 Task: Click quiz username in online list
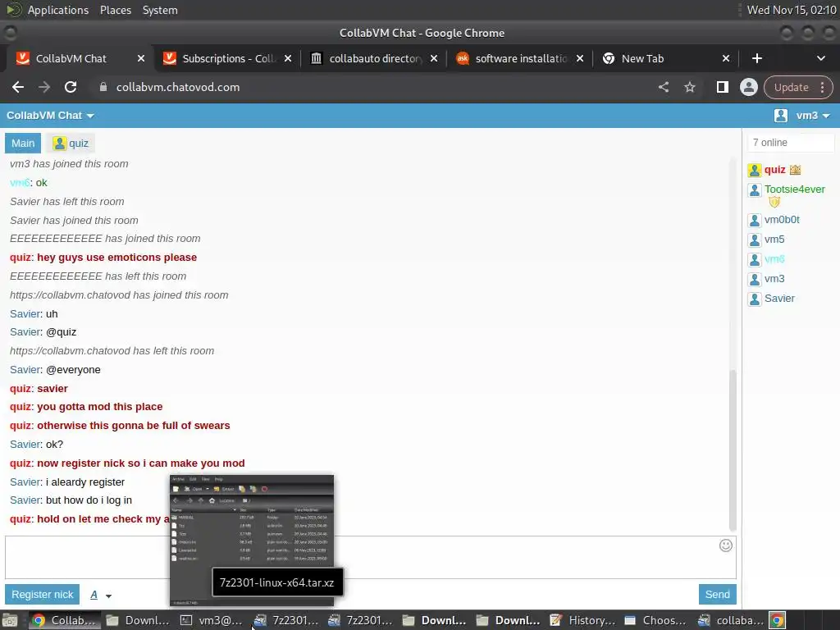click(x=774, y=170)
